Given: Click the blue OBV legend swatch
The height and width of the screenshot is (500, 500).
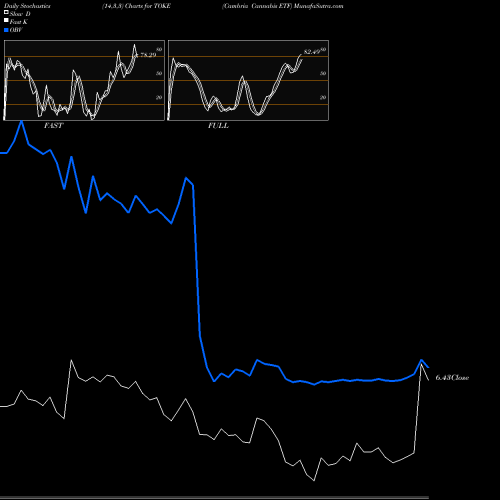Looking at the screenshot, I should click(6, 30).
